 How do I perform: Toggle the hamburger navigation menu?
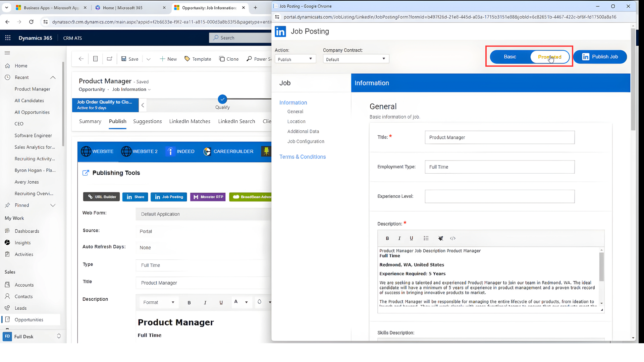7,53
